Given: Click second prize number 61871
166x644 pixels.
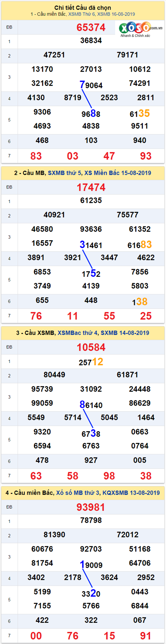Looking at the screenshot, I should pyautogui.click(x=128, y=374).
